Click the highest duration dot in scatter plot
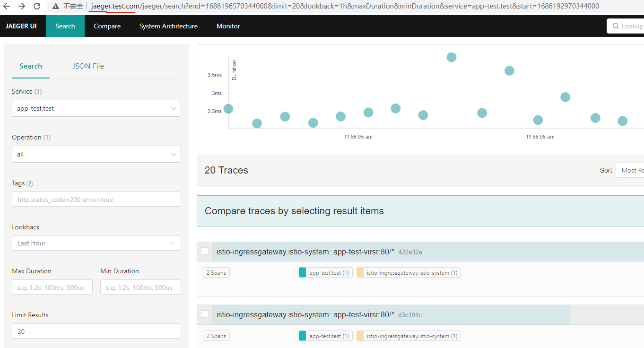 pyautogui.click(x=452, y=57)
